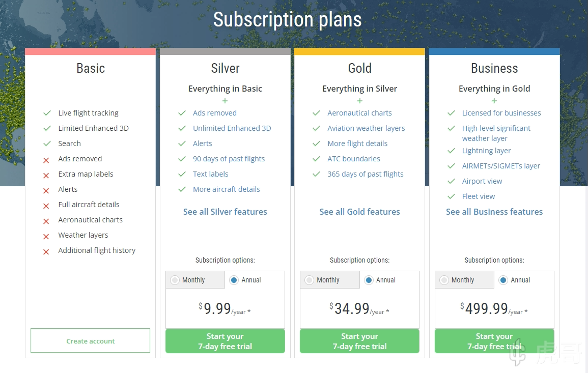This screenshot has height=373, width=588.
Task: Open the 365 days of past flights link
Action: click(365, 174)
